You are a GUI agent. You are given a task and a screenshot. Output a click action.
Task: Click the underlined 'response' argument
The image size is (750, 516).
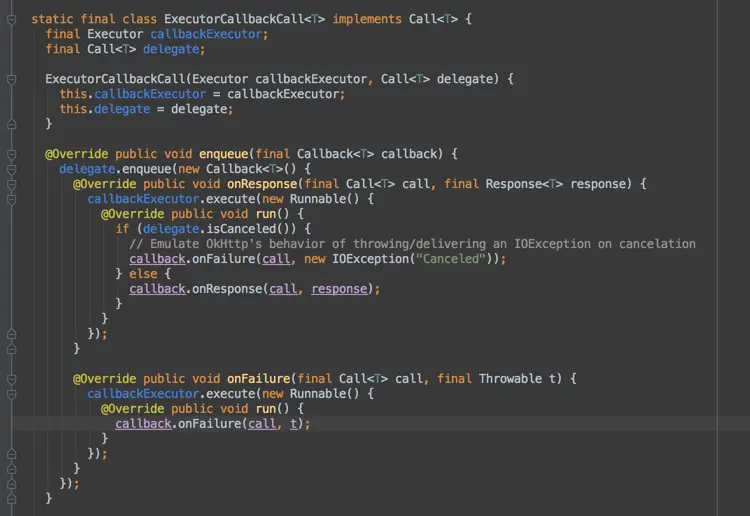click(339, 289)
